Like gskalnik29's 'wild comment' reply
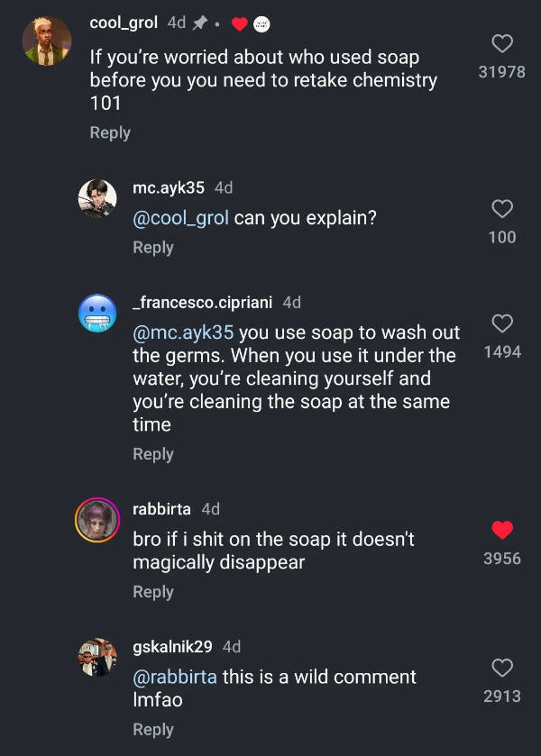541x756 pixels. pos(502,668)
